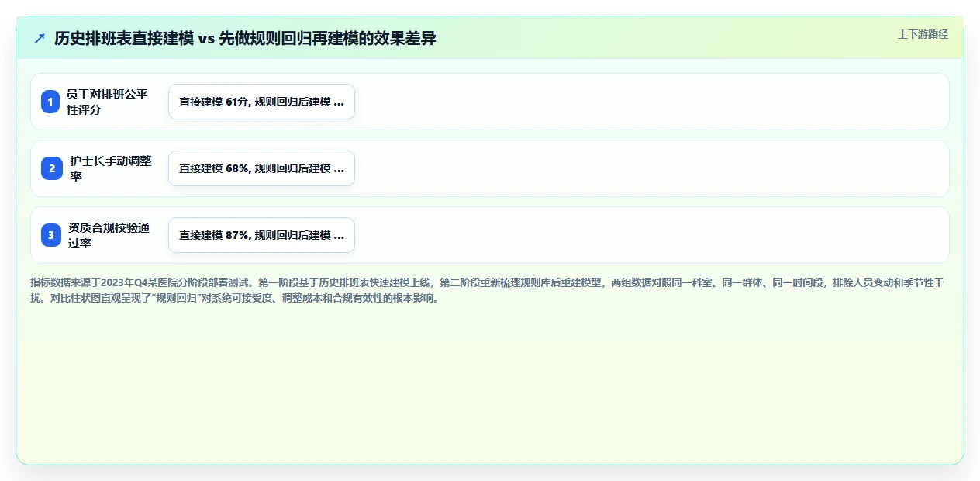Image resolution: width=980 pixels, height=481 pixels.
Task: Select the number 2 badge
Action: point(51,168)
